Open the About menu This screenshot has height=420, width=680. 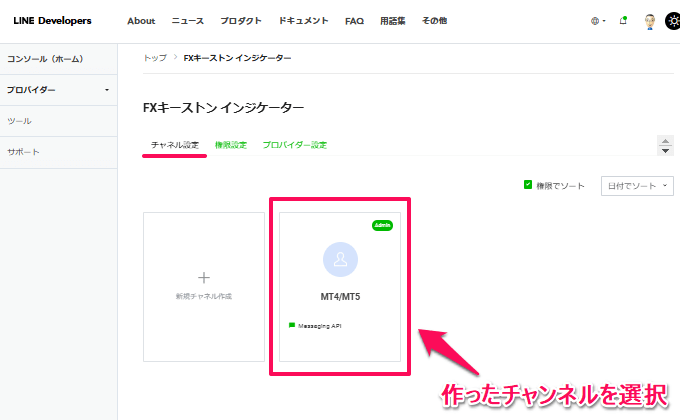tap(141, 21)
